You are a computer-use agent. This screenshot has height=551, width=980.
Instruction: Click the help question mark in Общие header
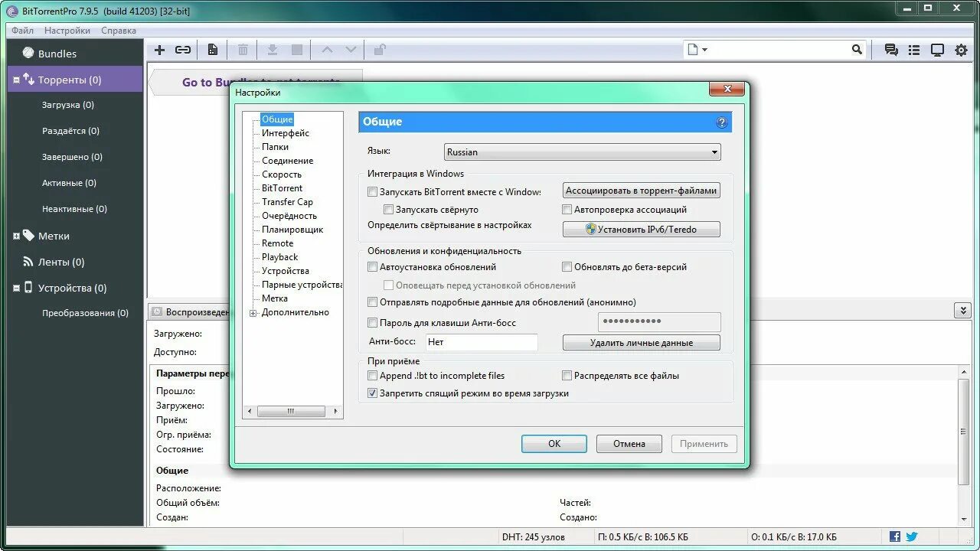pyautogui.click(x=721, y=122)
